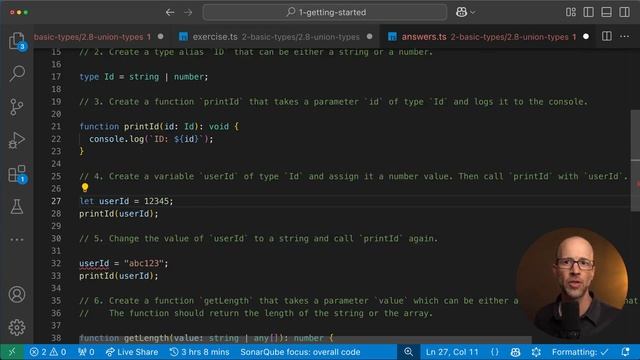Open editor More Actions ellipsis menu

[x=624, y=36]
